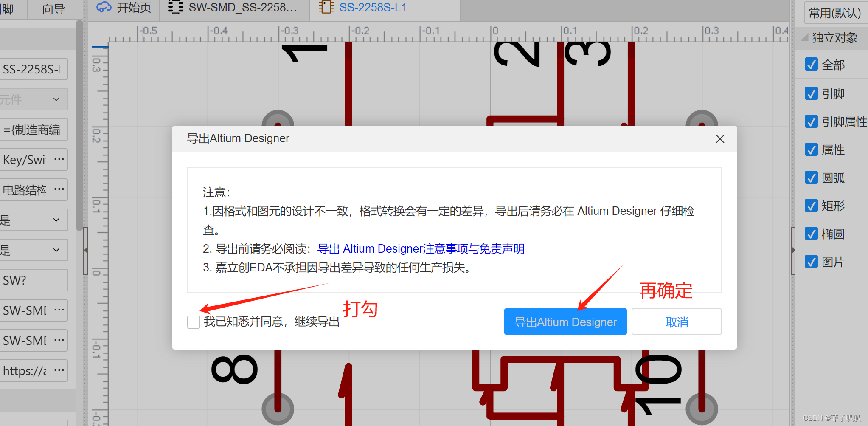Collapse right panel with the splitter arrow
868x426 pixels.
tap(793, 251)
